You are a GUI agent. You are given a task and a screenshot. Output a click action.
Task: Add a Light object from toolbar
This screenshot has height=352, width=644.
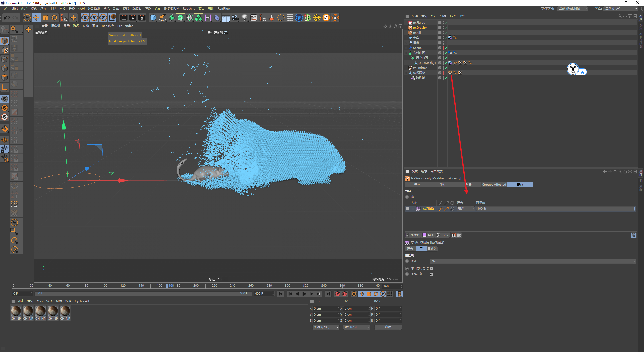[x=244, y=18]
